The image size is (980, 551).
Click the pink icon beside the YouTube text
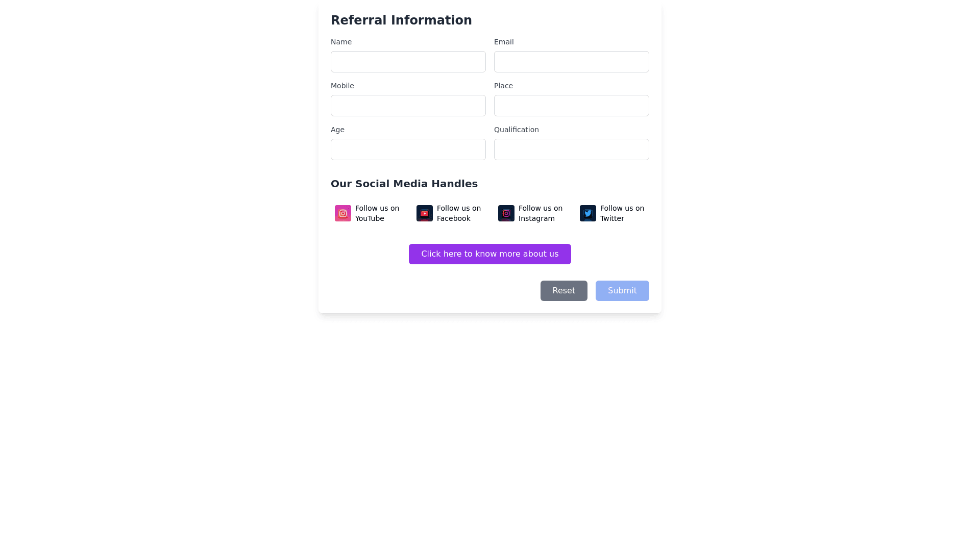point(343,213)
